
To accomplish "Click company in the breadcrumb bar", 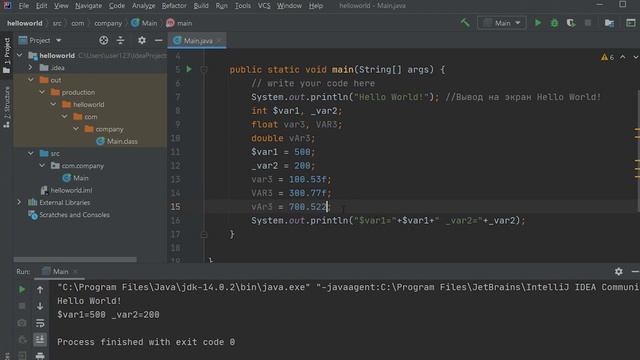I will (x=108, y=23).
